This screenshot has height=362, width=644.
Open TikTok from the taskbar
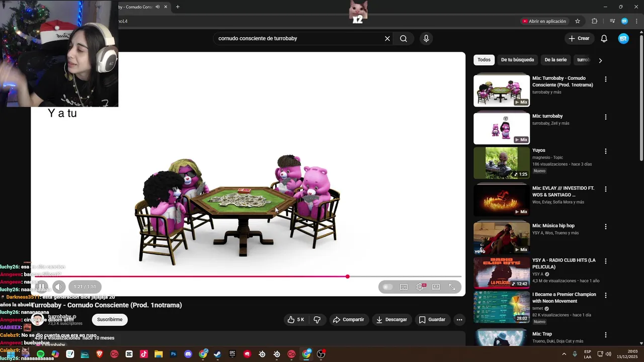[x=144, y=354]
